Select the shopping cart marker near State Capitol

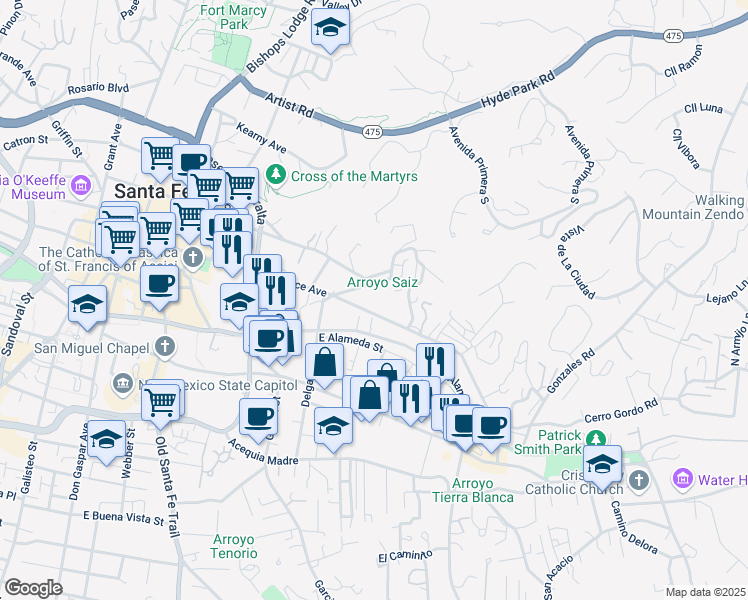161,402
